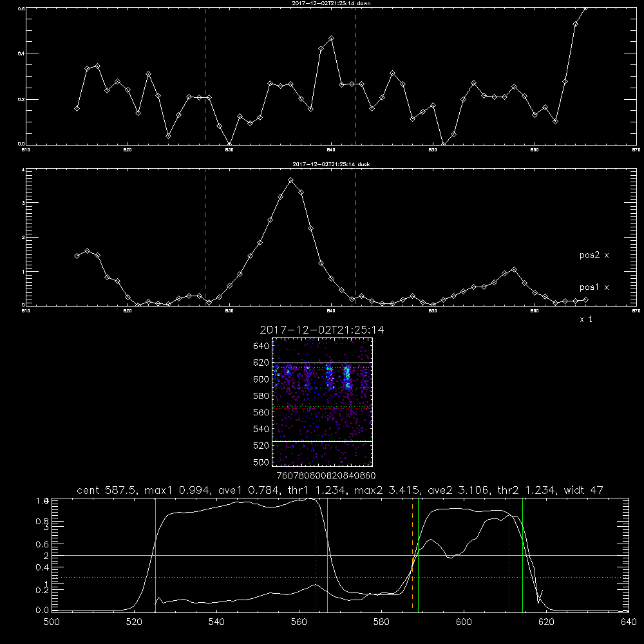Viewport: 644px width, 644px height.
Task: Click the '540' x-axis label of profile plot
Action: 216,622
